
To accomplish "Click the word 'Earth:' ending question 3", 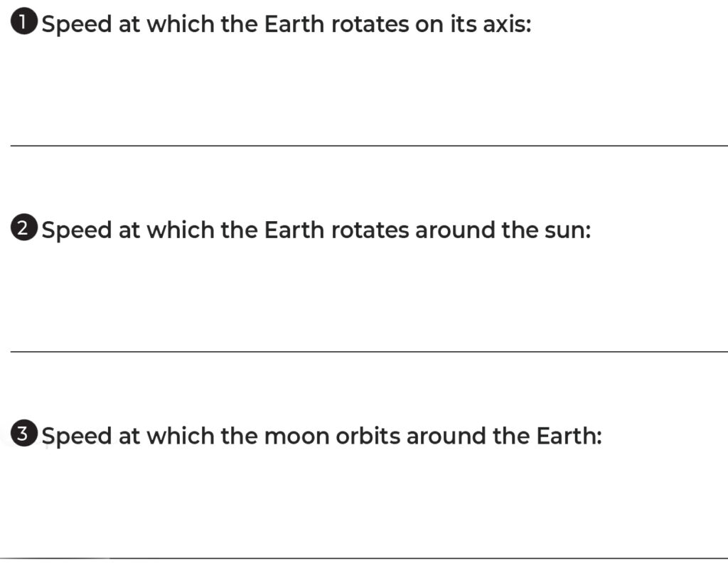I will 569,436.
